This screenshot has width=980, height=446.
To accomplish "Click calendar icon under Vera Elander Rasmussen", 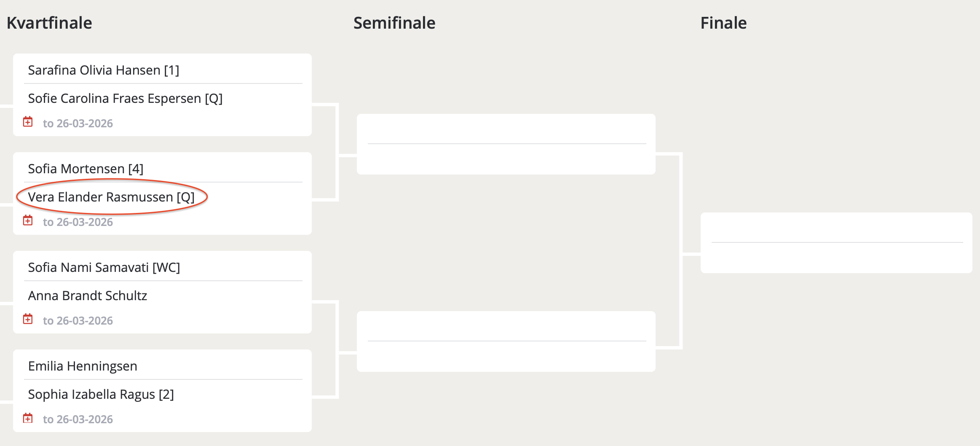I will (28, 220).
